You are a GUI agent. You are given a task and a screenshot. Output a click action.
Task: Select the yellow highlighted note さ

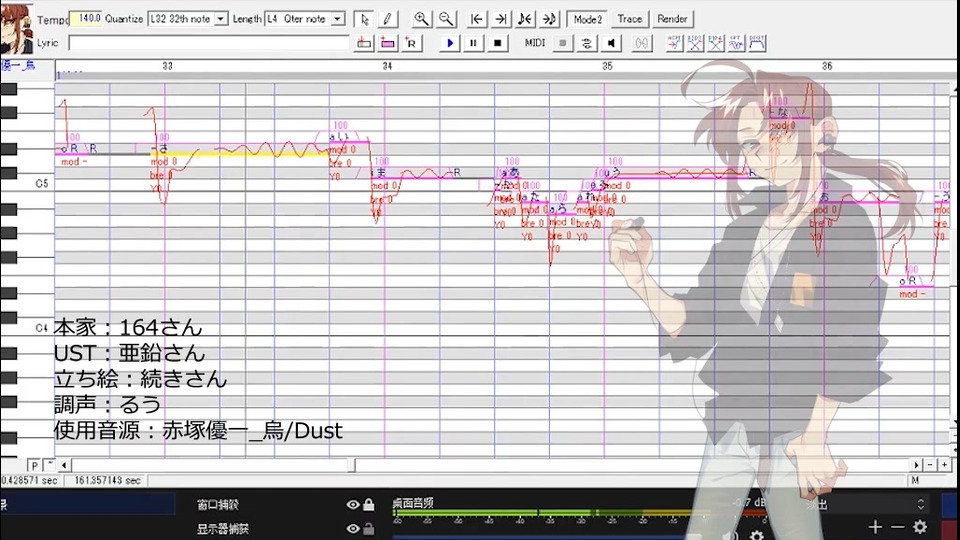(x=240, y=153)
